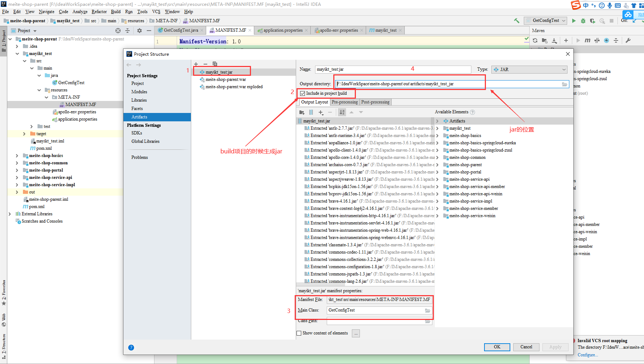
Task: Start debugging with the green bug icon
Action: point(583,21)
